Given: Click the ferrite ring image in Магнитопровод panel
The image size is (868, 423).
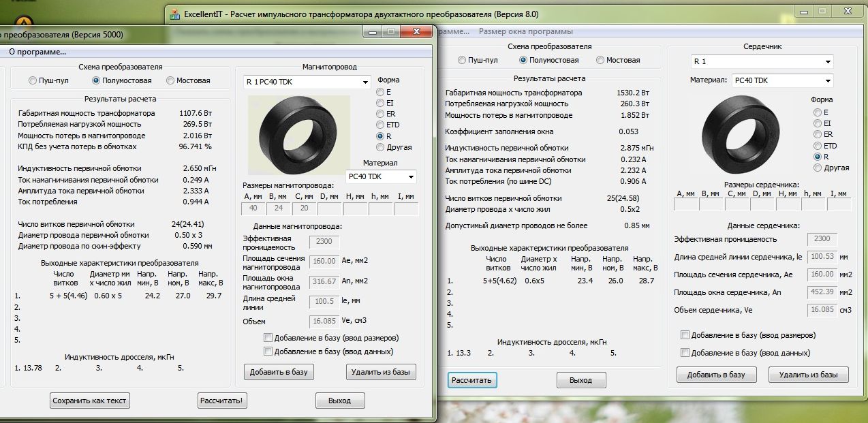Looking at the screenshot, I should click(299, 134).
